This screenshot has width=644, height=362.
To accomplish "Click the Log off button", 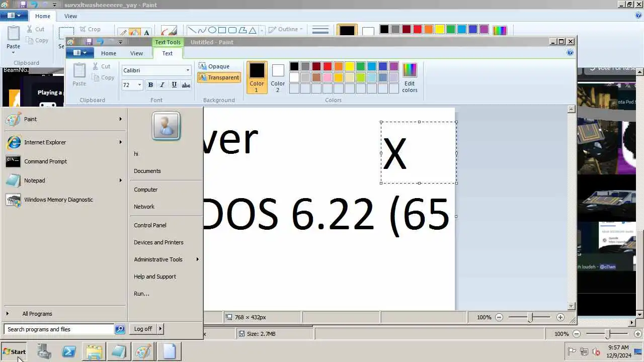I will click(x=143, y=329).
